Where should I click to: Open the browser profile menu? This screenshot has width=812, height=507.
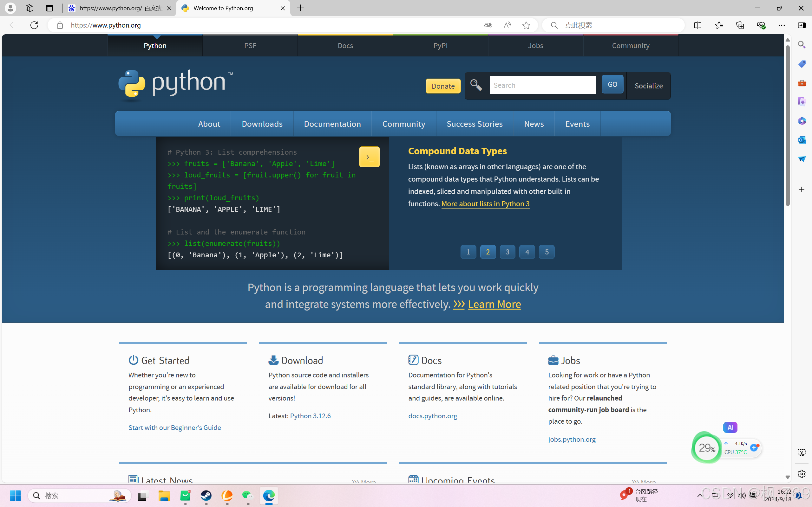click(10, 8)
